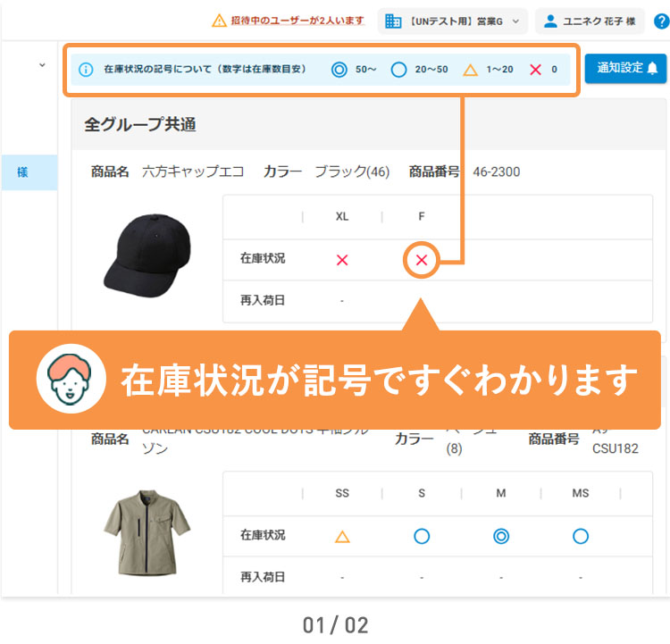The width and height of the screenshot is (670, 644).
Task: Click the blue circle under size MS
Action: [581, 536]
